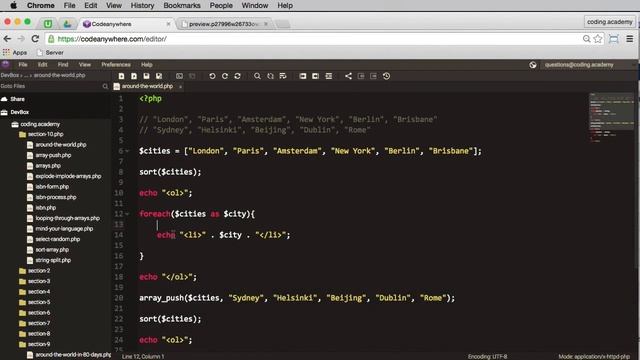Image resolution: width=640 pixels, height=360 pixels.
Task: Open array-push.php in the file tree
Action: click(49, 155)
